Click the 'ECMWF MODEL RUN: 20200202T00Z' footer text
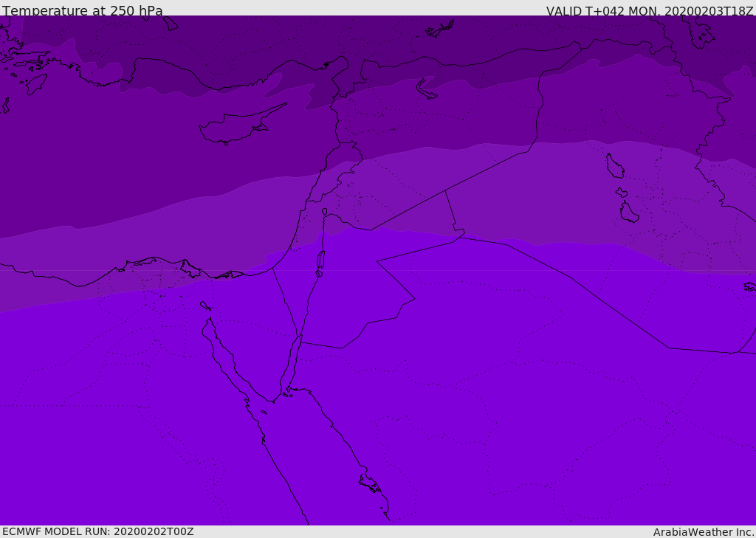Viewport: 756px width, 538px height. (98, 531)
